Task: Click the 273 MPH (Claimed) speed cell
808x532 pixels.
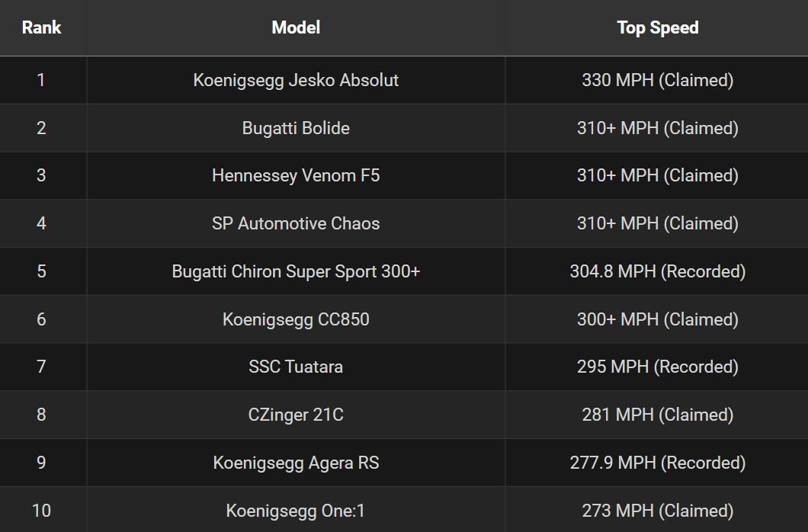Action: [657, 510]
